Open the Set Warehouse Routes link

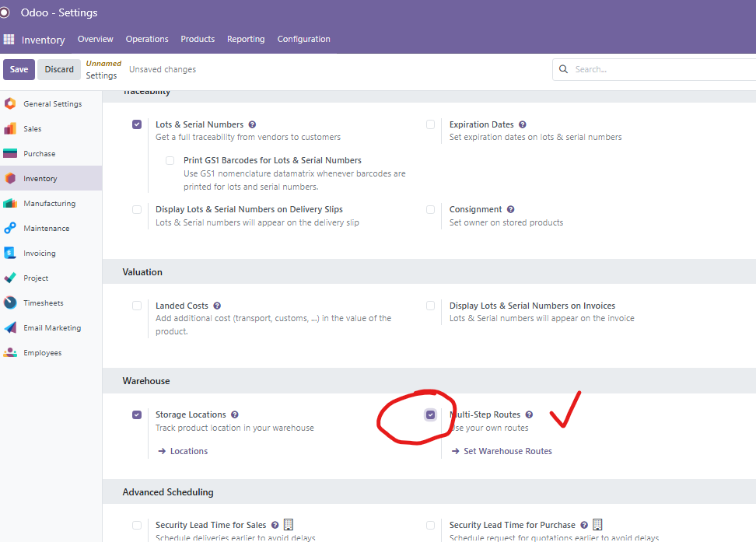pyautogui.click(x=507, y=451)
